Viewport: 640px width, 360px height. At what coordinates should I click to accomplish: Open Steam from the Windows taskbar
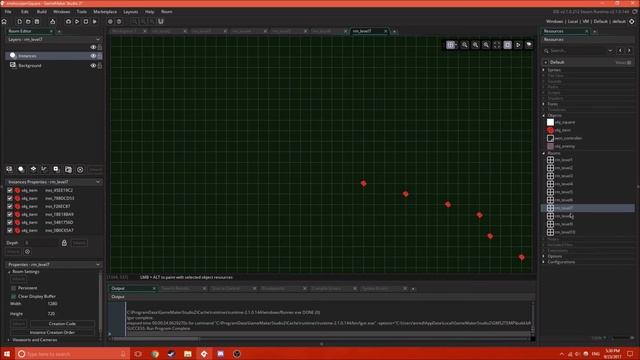(x=171, y=354)
